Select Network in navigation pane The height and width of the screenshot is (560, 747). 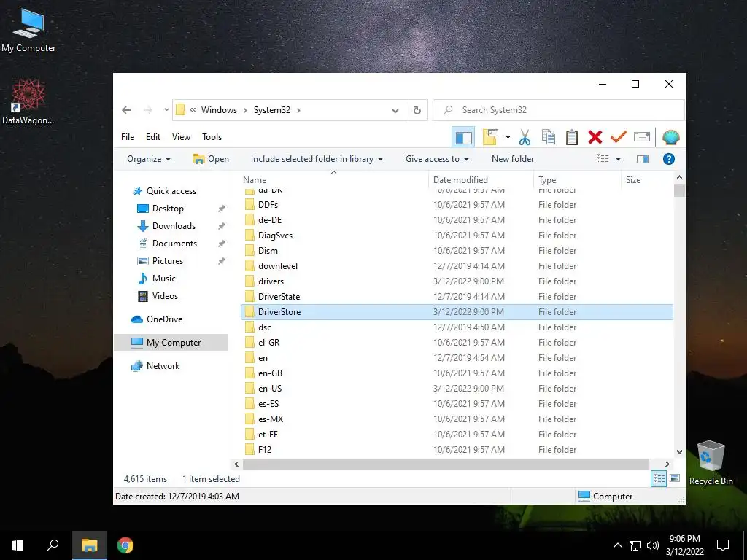click(163, 366)
